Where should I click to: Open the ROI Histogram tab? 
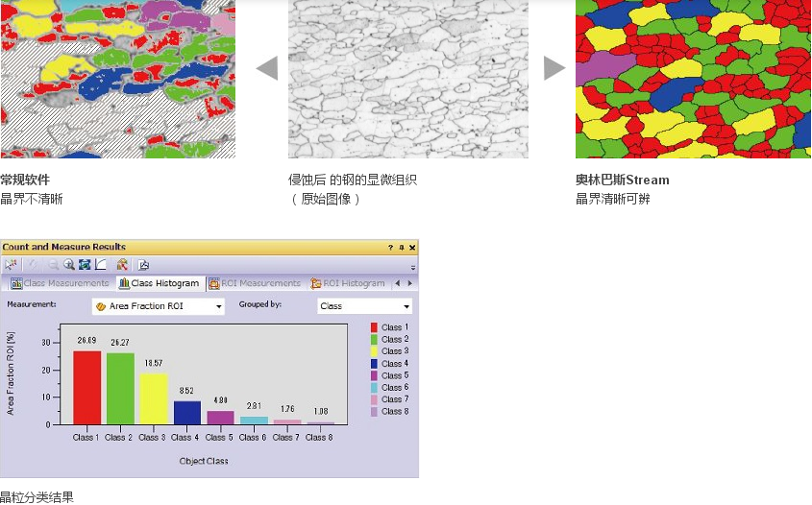pos(347,283)
